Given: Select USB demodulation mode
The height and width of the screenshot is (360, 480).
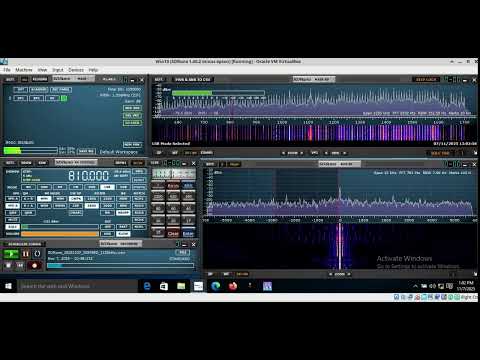Looking at the screenshot, I should (123, 187).
